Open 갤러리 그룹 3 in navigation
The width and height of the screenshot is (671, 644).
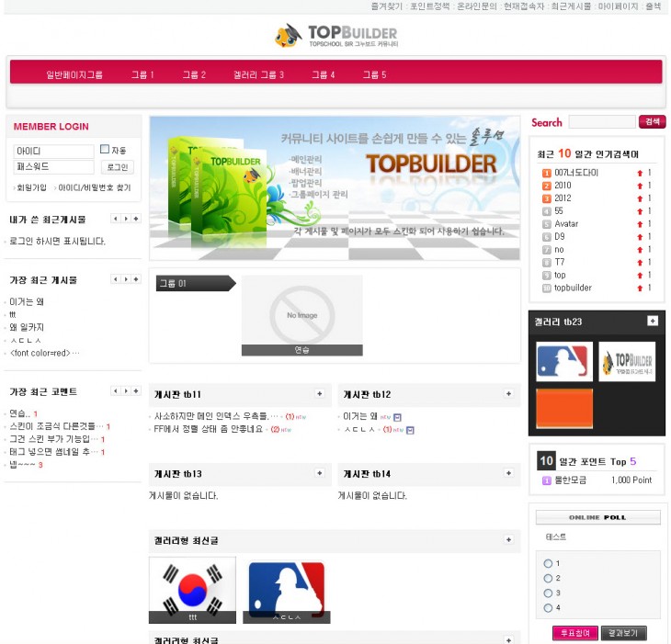(x=258, y=74)
